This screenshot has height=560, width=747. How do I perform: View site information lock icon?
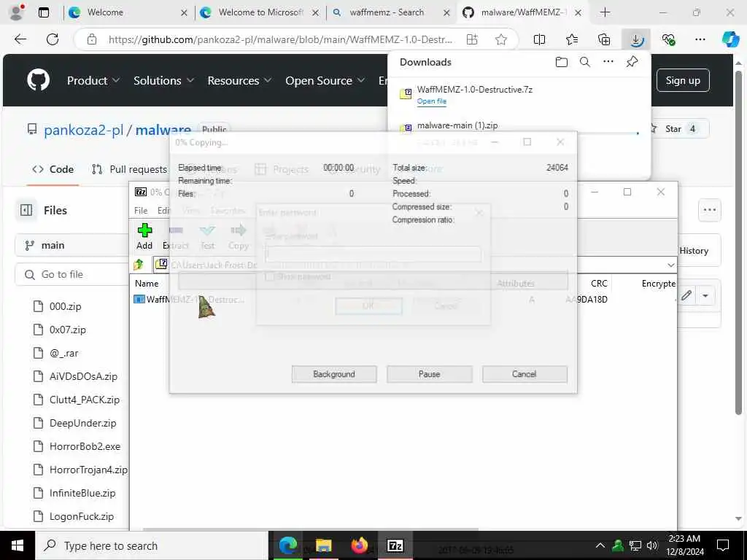pos(92,39)
